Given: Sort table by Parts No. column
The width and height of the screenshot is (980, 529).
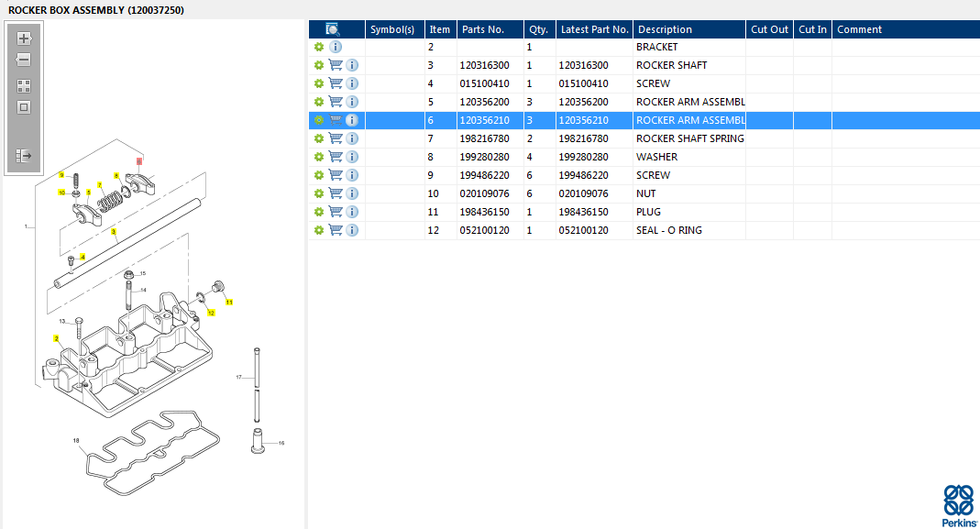Looking at the screenshot, I should [483, 29].
